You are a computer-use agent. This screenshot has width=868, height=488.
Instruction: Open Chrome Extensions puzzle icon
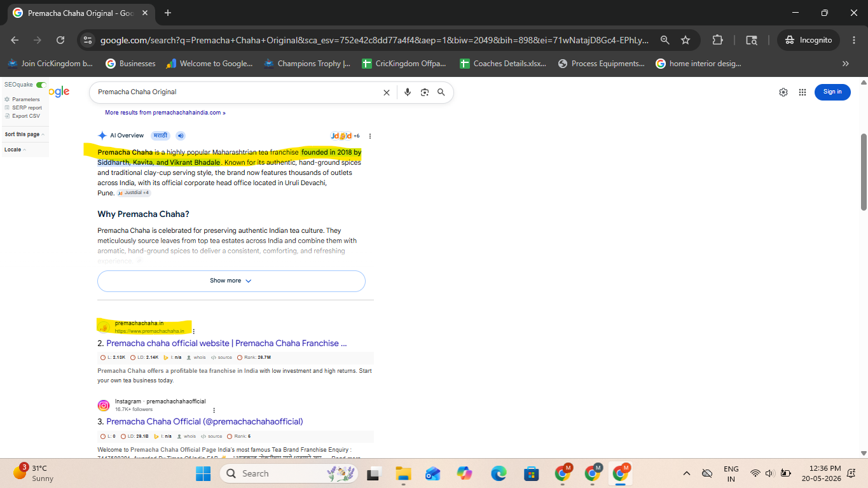pyautogui.click(x=717, y=40)
